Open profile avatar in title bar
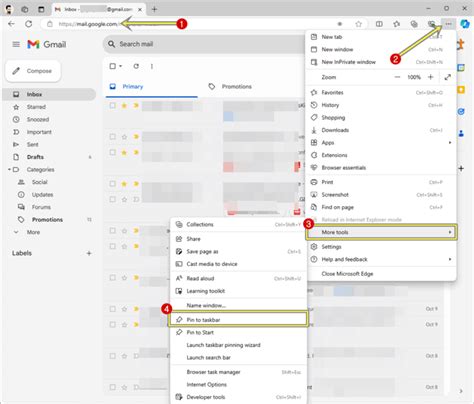Screen dimensions: 474x404 coord(9,9)
